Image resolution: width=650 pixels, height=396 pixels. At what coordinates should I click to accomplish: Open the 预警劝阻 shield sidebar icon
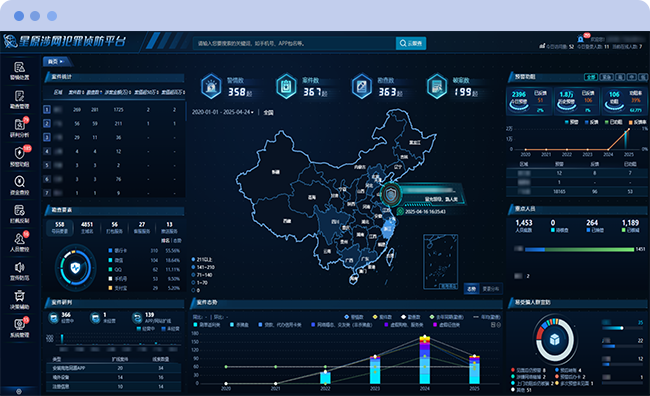coord(19,153)
